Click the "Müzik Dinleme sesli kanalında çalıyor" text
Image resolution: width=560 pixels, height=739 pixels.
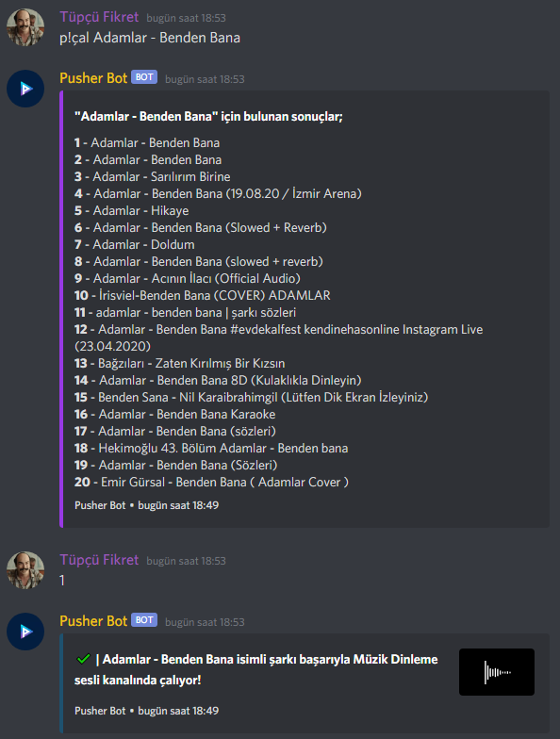click(x=256, y=669)
